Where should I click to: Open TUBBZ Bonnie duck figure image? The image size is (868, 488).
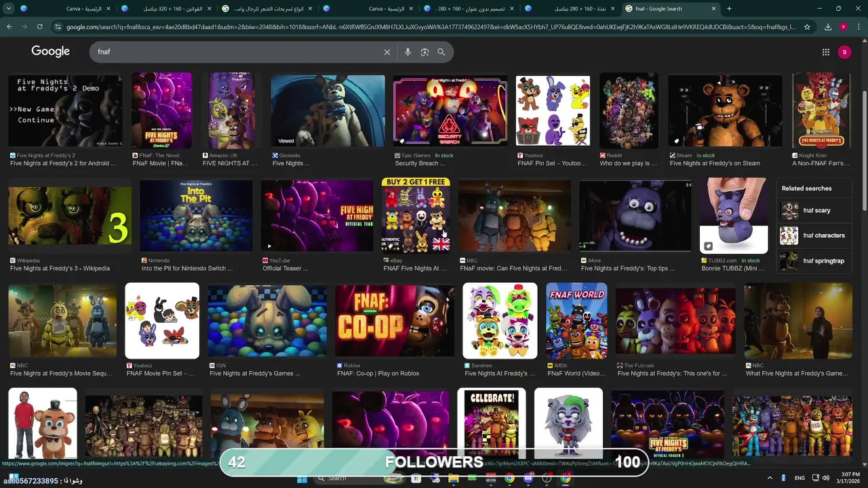click(x=734, y=216)
